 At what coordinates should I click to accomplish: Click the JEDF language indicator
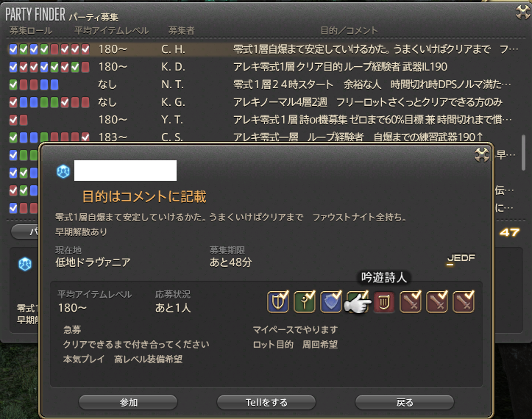pyautogui.click(x=461, y=259)
